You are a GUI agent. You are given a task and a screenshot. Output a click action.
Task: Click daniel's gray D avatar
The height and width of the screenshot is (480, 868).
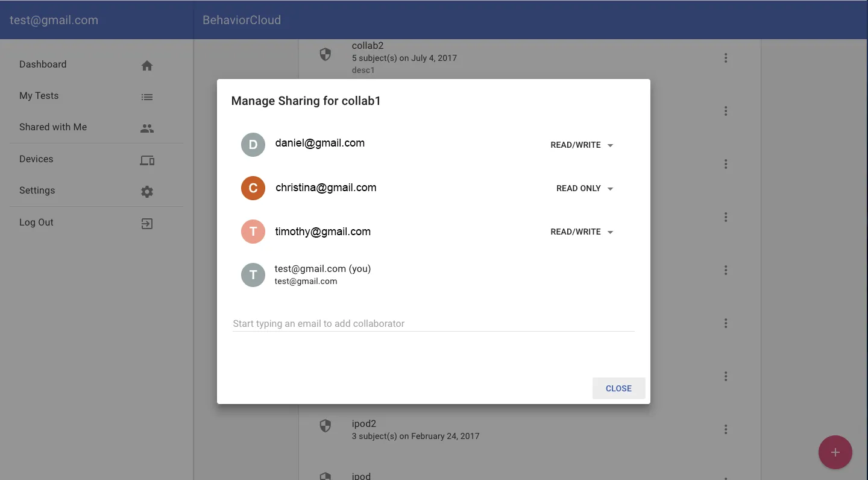point(253,145)
